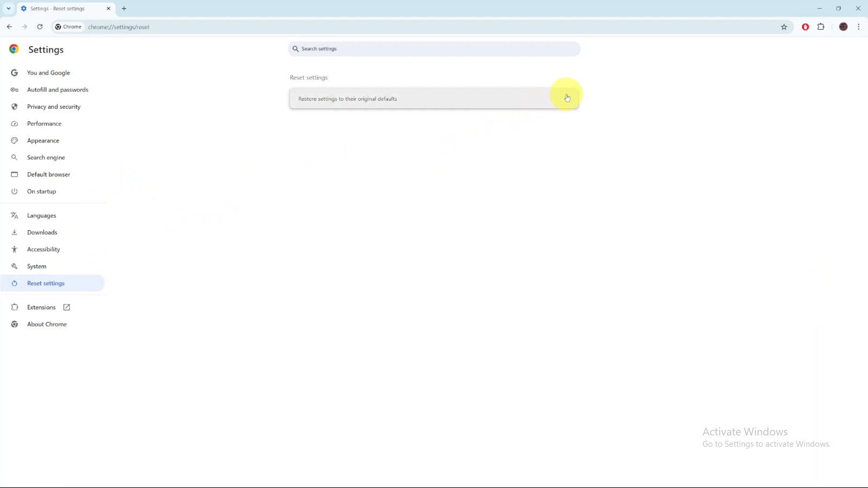Open You and Google section
The image size is (868, 488).
48,73
